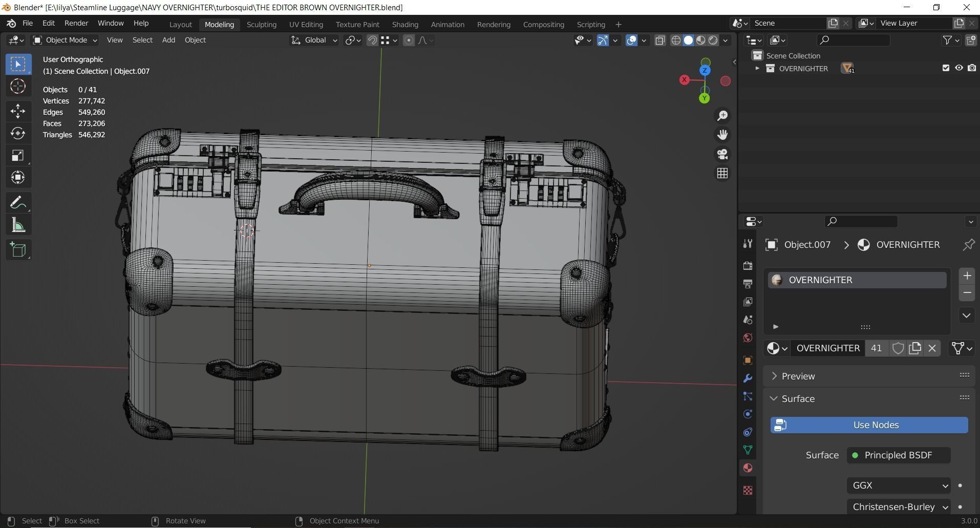
Task: Expand OVERNIGHTER collection in outliner
Action: 757,68
